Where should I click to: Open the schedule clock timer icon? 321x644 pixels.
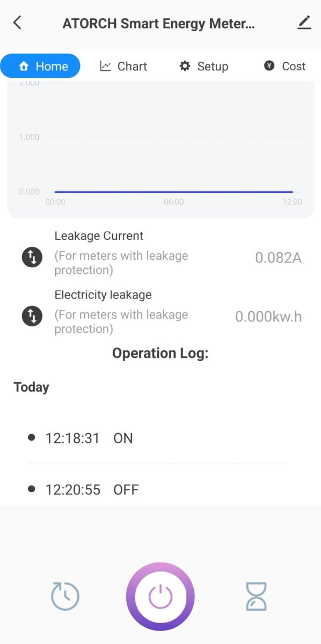tap(65, 596)
